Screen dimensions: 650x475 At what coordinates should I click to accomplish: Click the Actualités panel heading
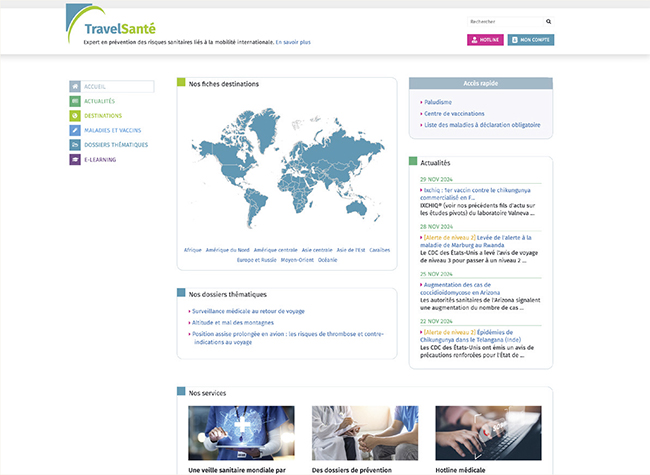(435, 163)
